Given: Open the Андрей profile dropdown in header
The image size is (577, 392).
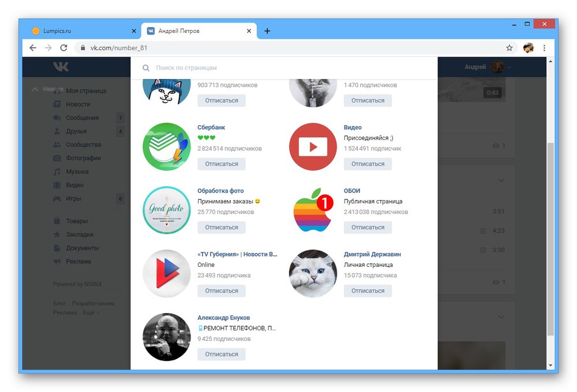Looking at the screenshot, I should click(488, 67).
